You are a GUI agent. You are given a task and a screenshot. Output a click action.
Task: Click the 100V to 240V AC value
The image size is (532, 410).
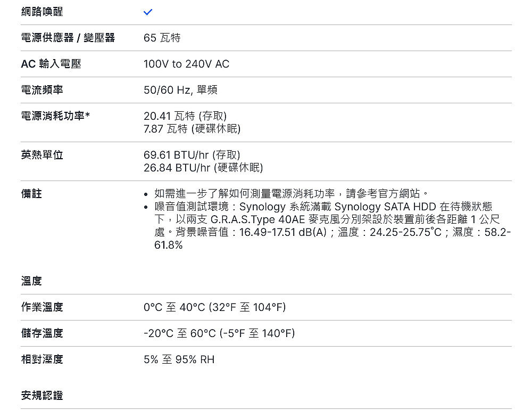186,64
